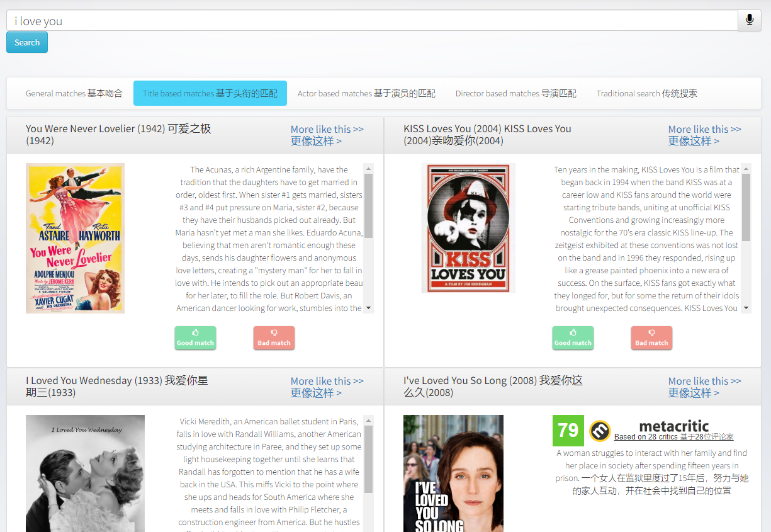Open the Traditional search tab
The image size is (771, 532).
pos(646,93)
